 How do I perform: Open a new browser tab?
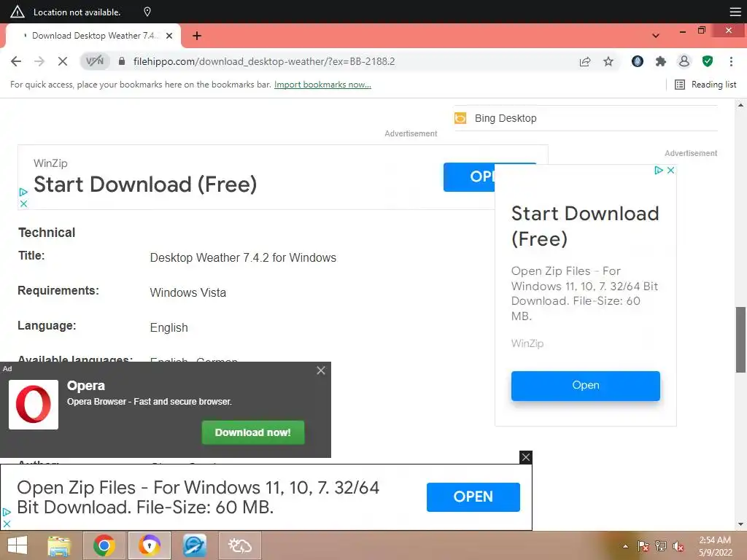coord(197,36)
